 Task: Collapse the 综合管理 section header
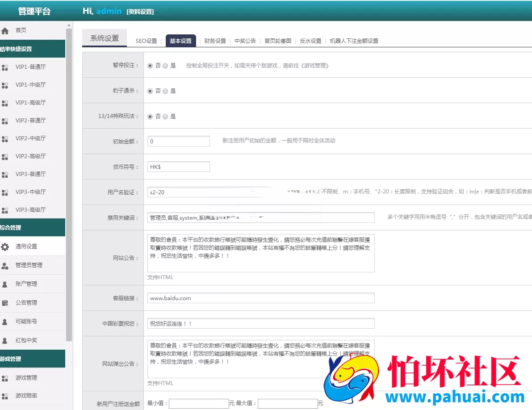click(33, 227)
